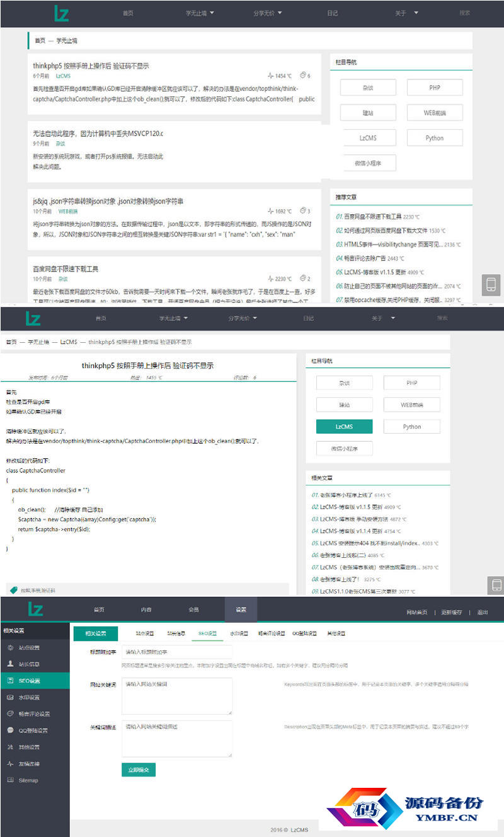Expand the 分享无价 dropdown on the article detail page

(255, 318)
